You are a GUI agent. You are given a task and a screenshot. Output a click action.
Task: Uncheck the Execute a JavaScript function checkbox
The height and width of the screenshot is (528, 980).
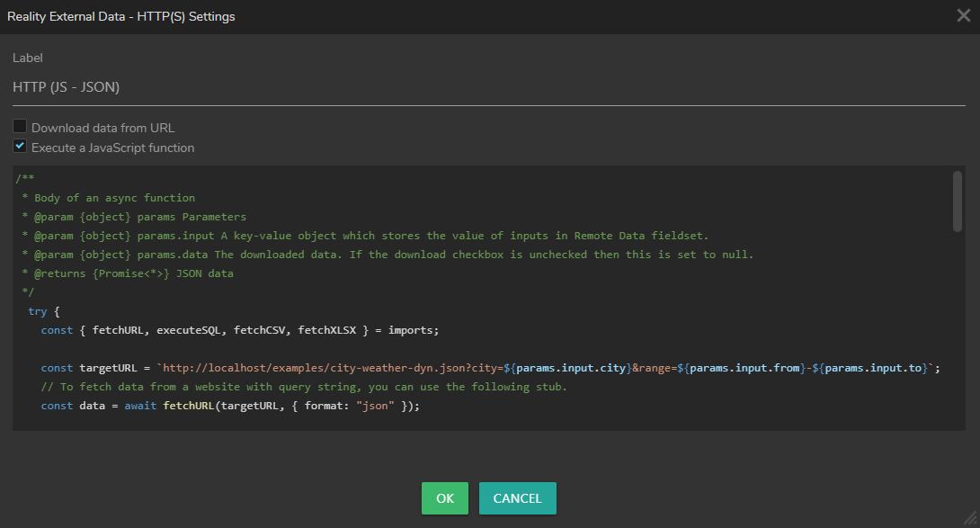point(20,147)
